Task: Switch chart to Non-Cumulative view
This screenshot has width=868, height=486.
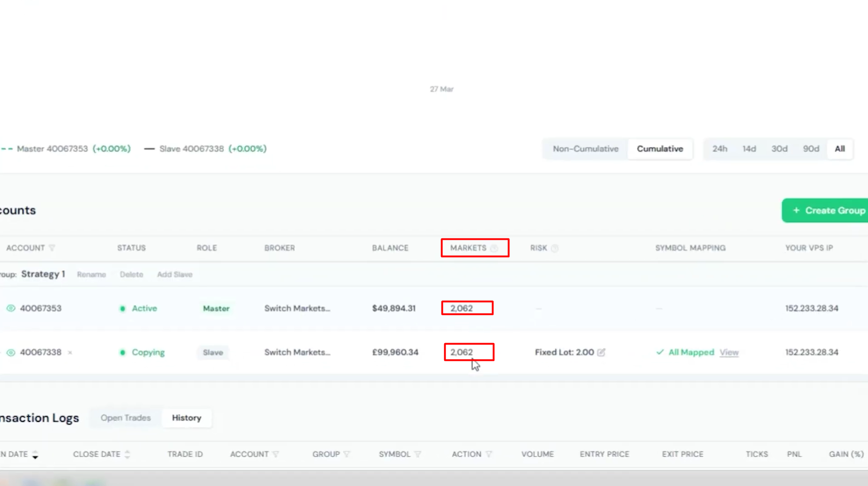Action: (x=585, y=149)
